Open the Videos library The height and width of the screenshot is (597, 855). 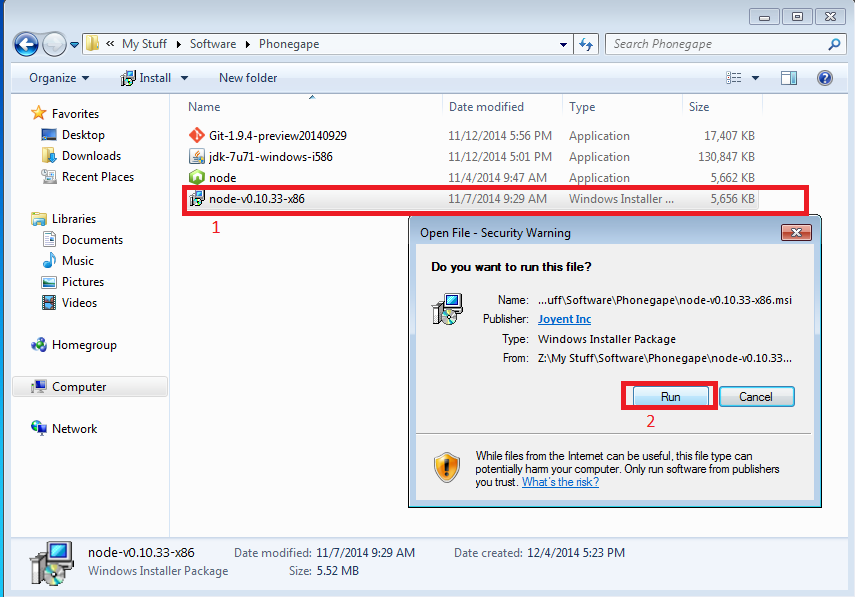pyautogui.click(x=79, y=303)
